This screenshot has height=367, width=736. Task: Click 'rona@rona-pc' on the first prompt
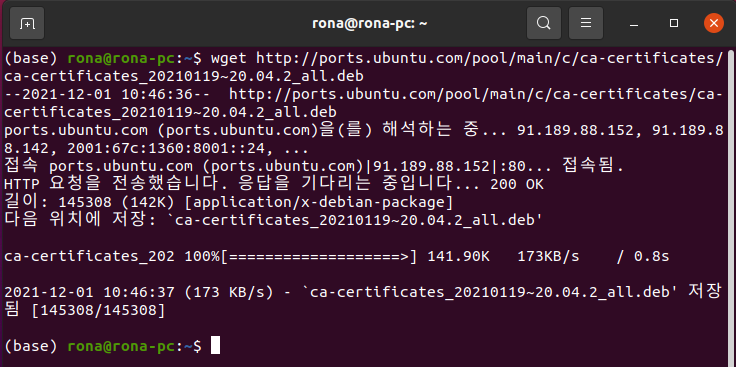click(x=121, y=59)
